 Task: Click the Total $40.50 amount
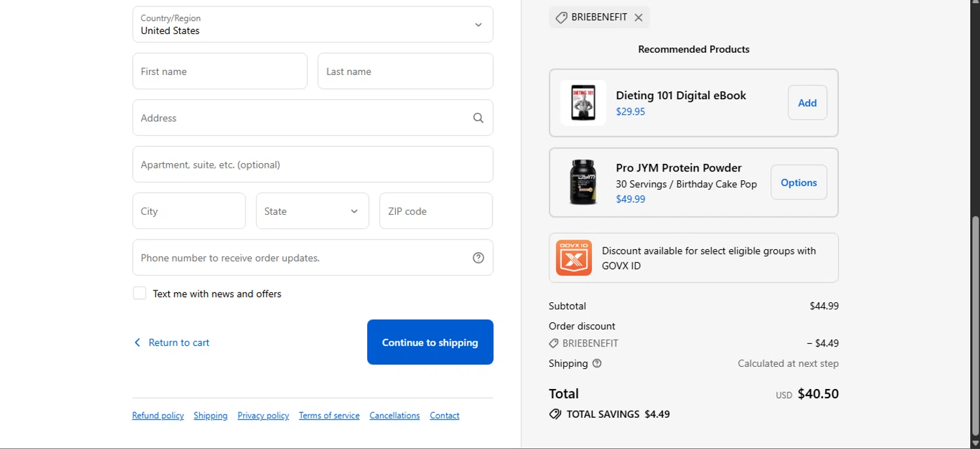click(x=818, y=394)
